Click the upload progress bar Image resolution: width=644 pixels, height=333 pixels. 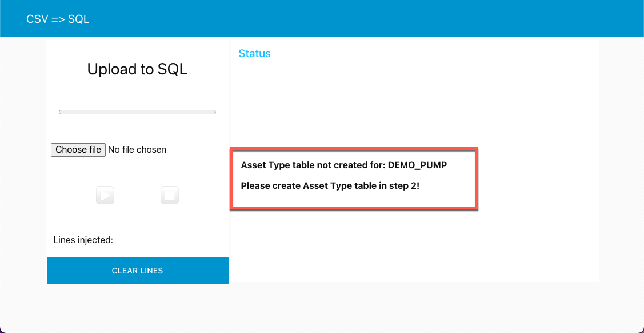[138, 112]
